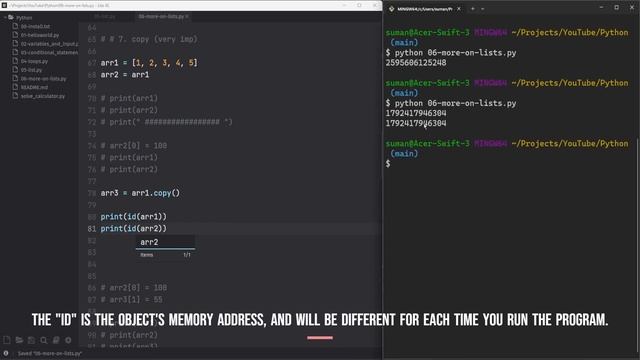Open solve_calculator.py in the file tree

click(42, 96)
